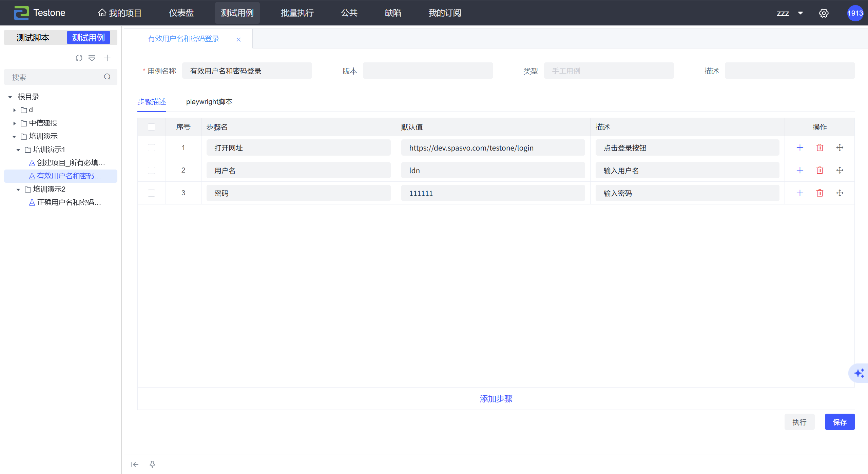Switch to the playwright脚本 tab
Image resolution: width=868 pixels, height=474 pixels.
209,102
